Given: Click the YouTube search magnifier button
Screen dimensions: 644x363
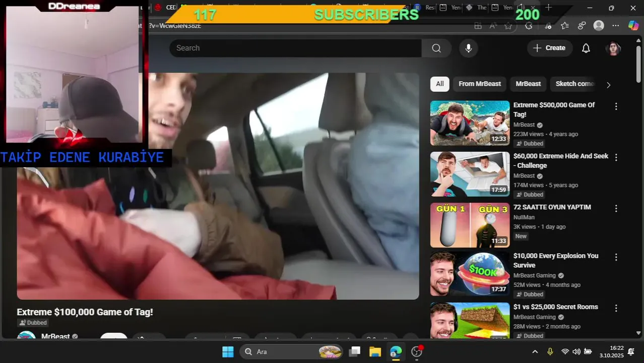Looking at the screenshot, I should tap(436, 48).
